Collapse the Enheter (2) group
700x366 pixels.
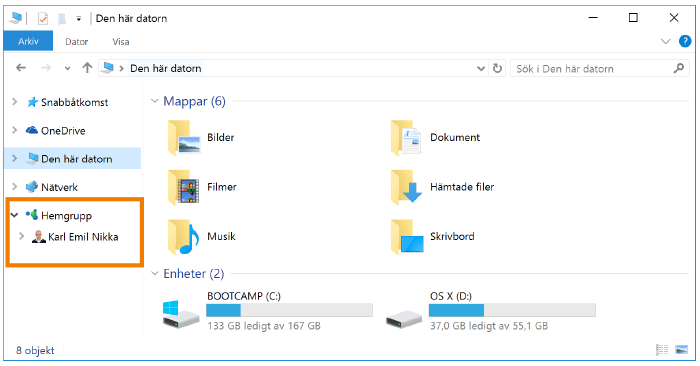pyautogui.click(x=154, y=273)
